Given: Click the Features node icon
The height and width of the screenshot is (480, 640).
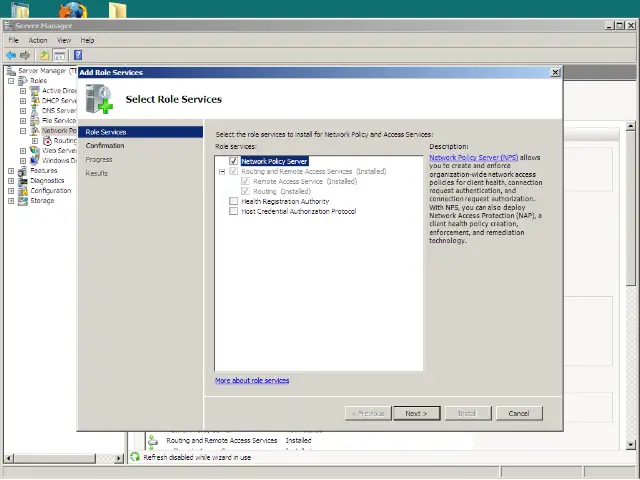Looking at the screenshot, I should [23, 171].
